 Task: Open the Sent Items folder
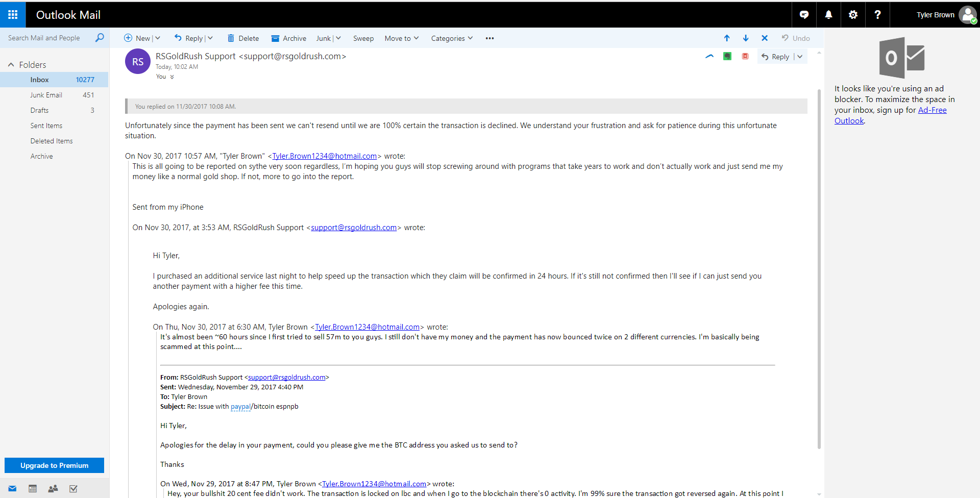tap(54, 126)
